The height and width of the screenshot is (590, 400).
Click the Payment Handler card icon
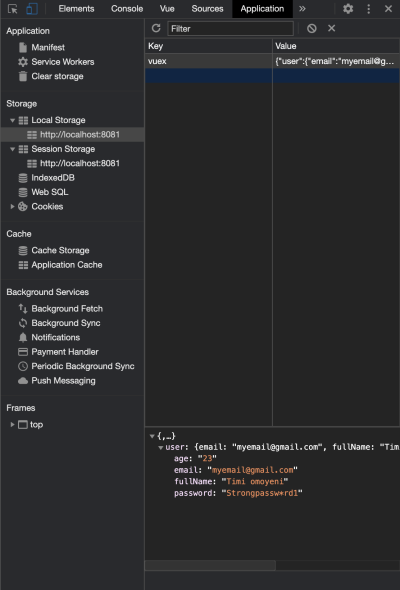[x=23, y=352]
